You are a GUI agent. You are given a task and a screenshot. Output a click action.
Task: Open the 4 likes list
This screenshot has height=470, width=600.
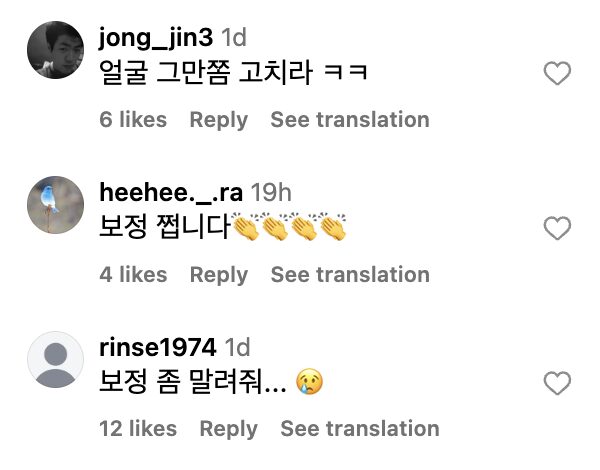point(133,274)
